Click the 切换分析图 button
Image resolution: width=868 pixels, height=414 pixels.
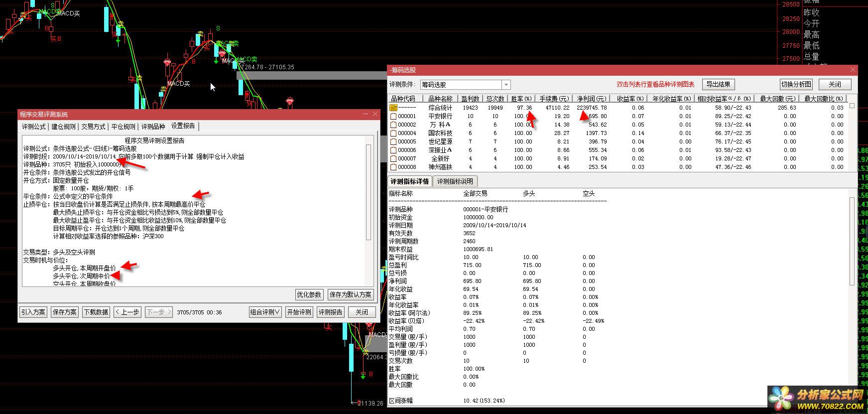[x=796, y=84]
